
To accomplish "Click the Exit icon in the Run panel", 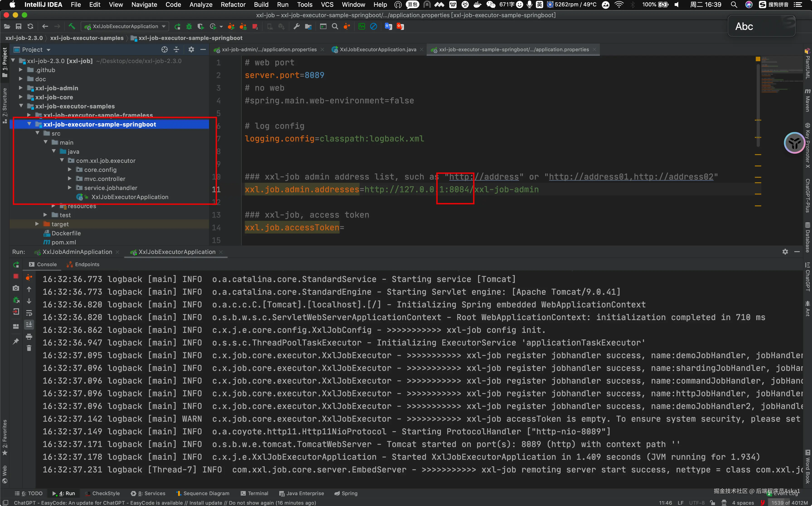I will [16, 312].
